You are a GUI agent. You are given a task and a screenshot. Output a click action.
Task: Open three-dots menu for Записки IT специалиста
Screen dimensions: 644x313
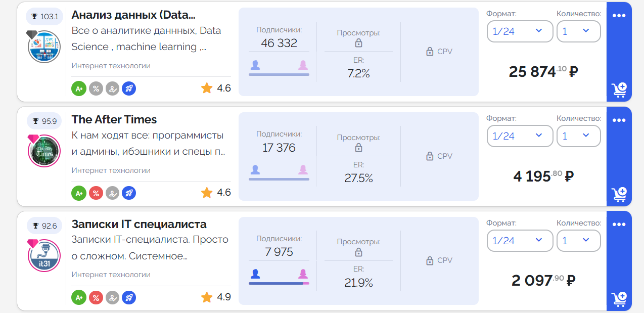[619, 224]
